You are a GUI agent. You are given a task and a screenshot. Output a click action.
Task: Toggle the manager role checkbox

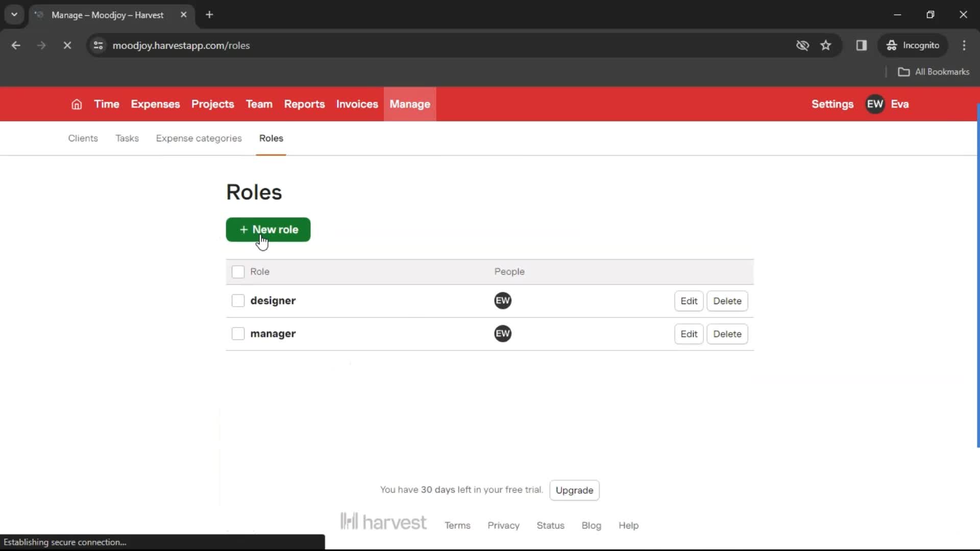coord(237,334)
